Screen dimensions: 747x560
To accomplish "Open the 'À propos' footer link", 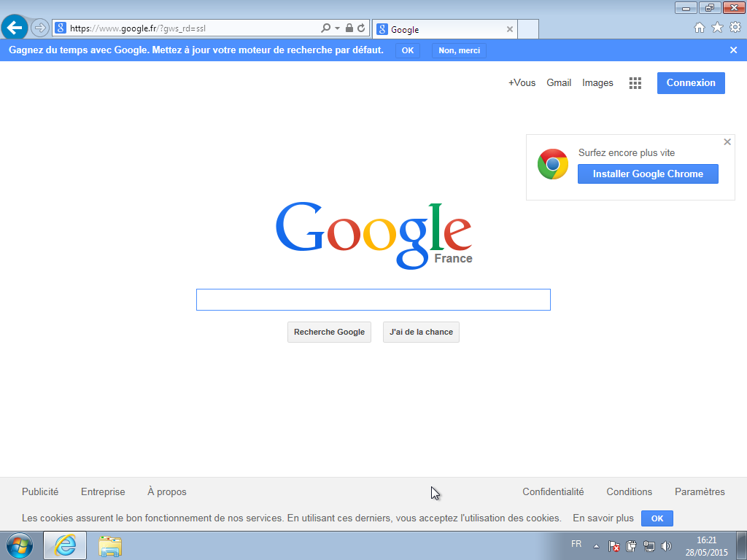I will pos(167,492).
